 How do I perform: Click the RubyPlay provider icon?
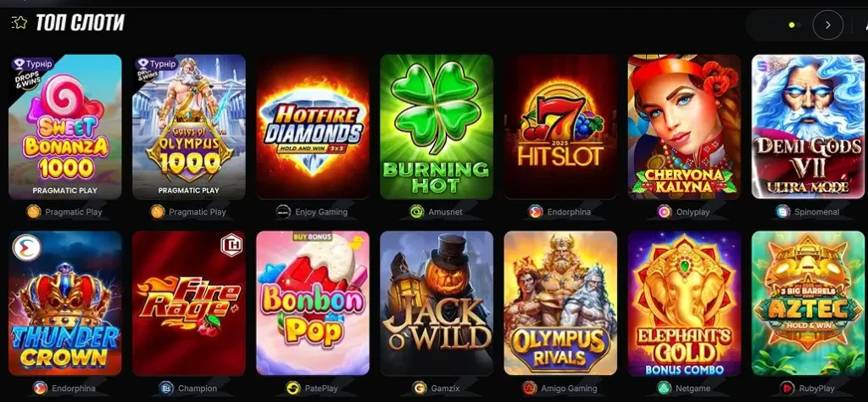(x=787, y=388)
